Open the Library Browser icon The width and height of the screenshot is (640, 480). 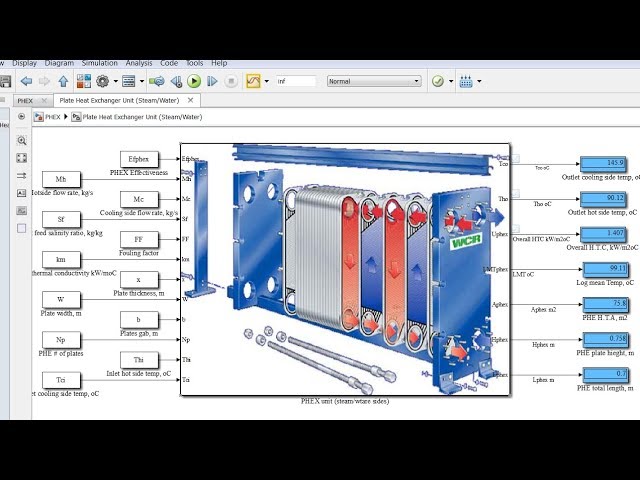84,81
